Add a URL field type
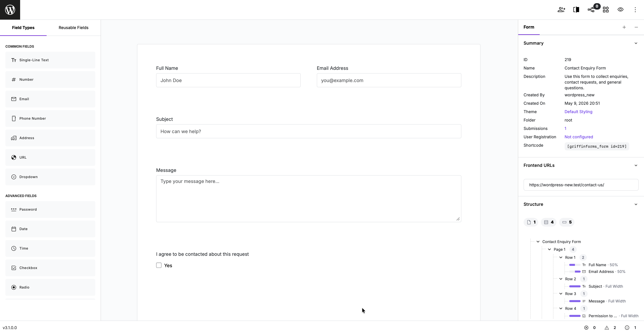This screenshot has height=332, width=644. (50, 157)
